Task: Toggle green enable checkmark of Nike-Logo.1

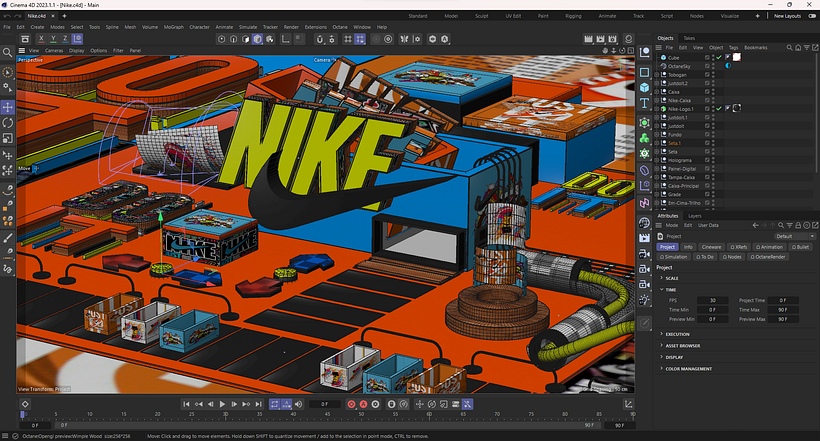Action: (717, 109)
